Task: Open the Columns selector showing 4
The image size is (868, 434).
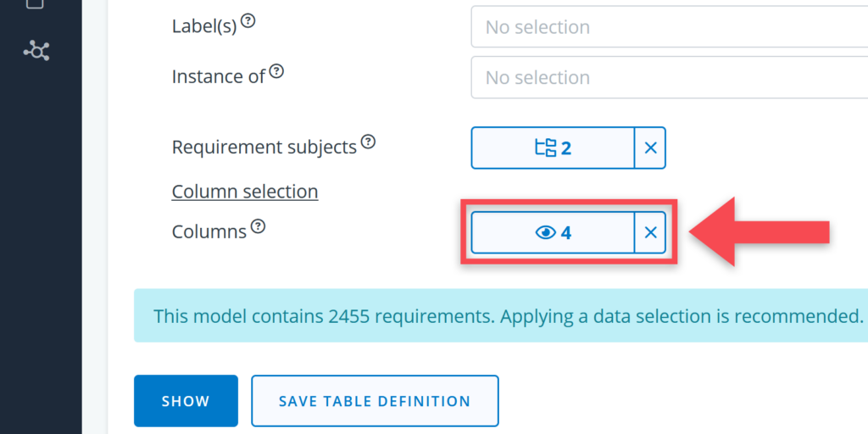Action: pyautogui.click(x=553, y=232)
